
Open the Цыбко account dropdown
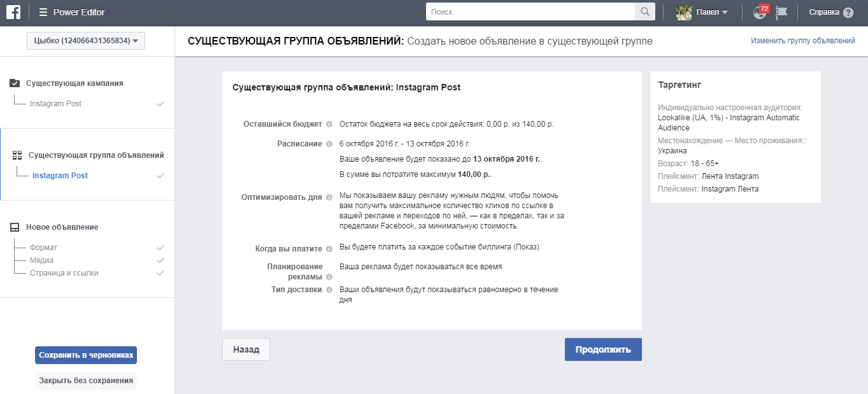86,41
